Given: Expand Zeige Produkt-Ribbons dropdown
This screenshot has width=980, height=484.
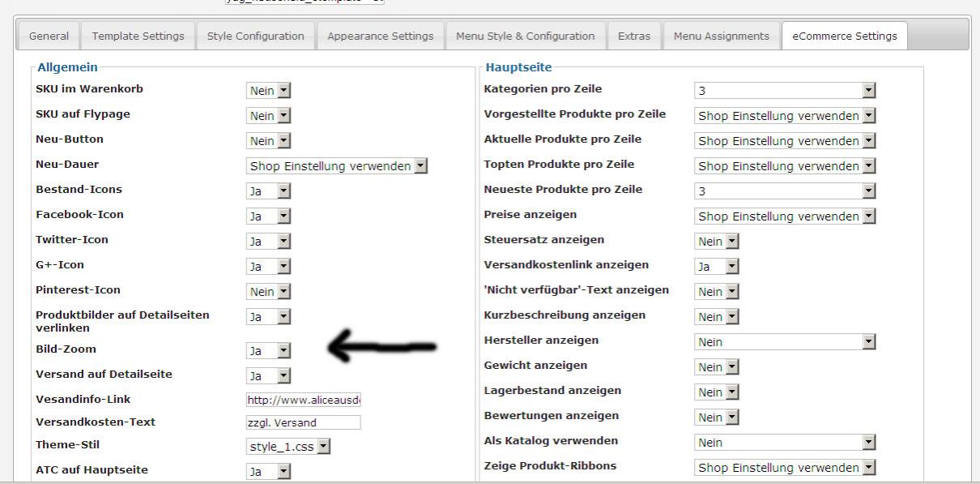Looking at the screenshot, I should pos(785,468).
